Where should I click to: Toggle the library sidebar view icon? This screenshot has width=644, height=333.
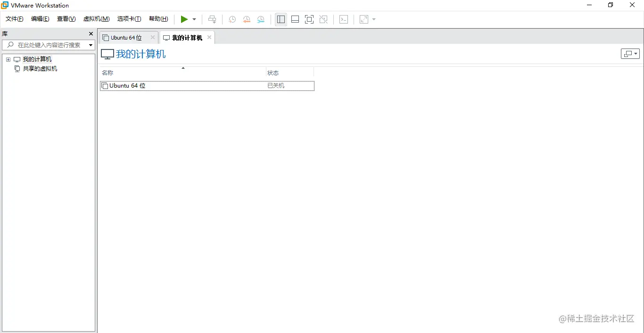(x=281, y=19)
